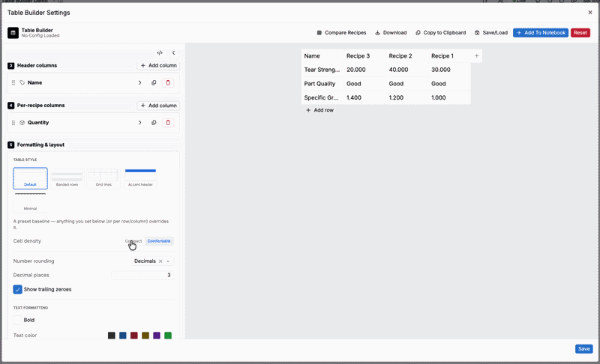Click the cube icon beside Quantity
This screenshot has width=600, height=364.
(x=22, y=123)
